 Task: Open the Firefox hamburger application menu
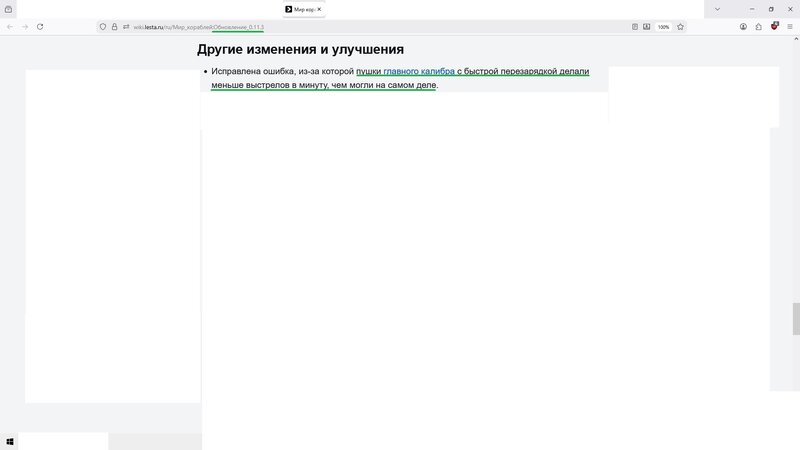point(790,27)
